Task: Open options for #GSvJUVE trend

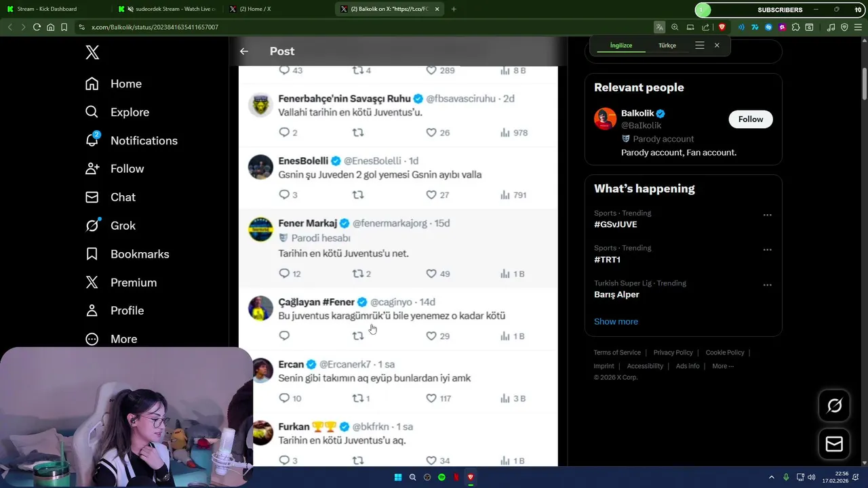Action: coord(767,215)
